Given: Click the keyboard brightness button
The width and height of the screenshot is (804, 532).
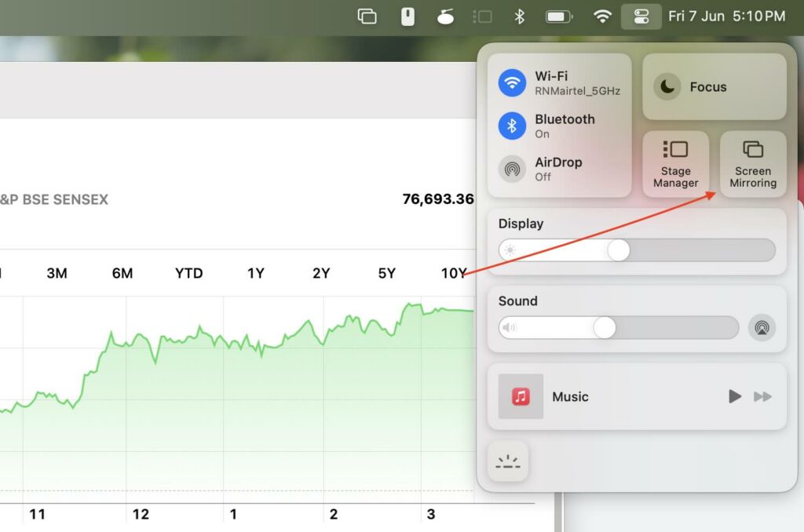Looking at the screenshot, I should pos(508,461).
